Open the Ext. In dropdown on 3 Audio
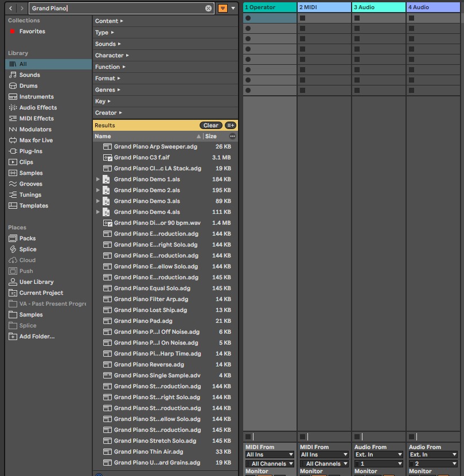Image resolution: width=464 pixels, height=476 pixels. tap(379, 454)
